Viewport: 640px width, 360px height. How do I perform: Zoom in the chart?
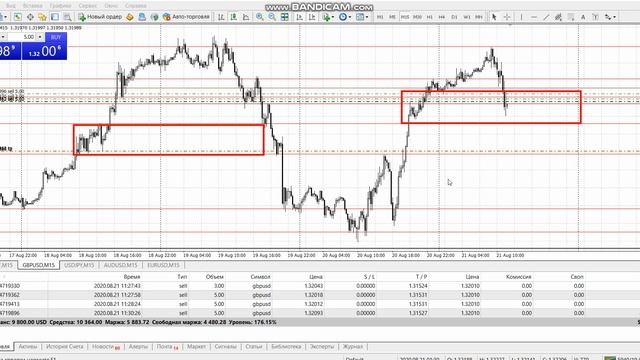click(260, 17)
